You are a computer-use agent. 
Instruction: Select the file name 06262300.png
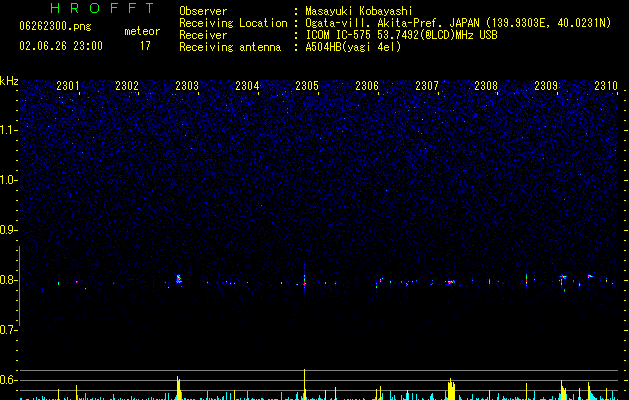(55, 26)
